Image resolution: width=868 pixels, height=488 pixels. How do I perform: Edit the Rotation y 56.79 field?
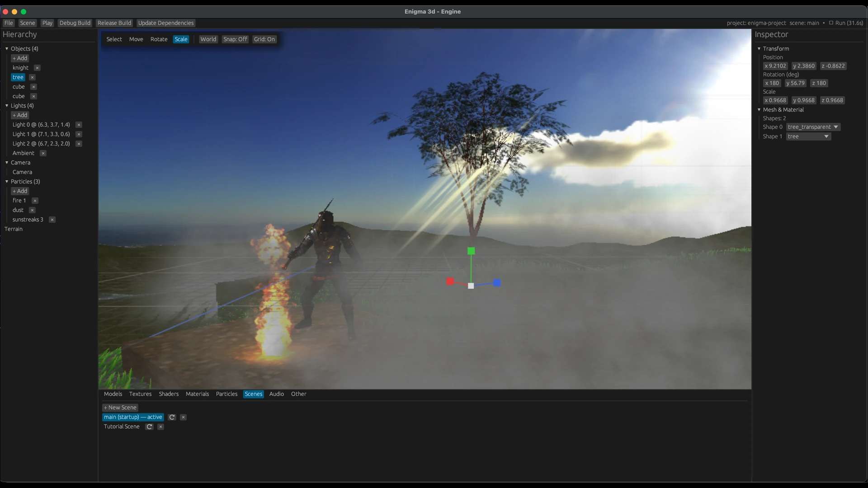[x=796, y=83]
